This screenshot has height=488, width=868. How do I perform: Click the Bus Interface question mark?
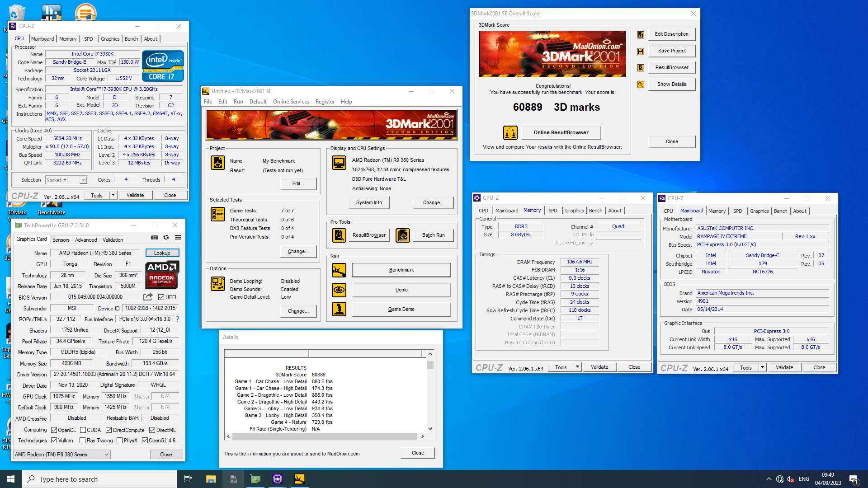pos(178,319)
